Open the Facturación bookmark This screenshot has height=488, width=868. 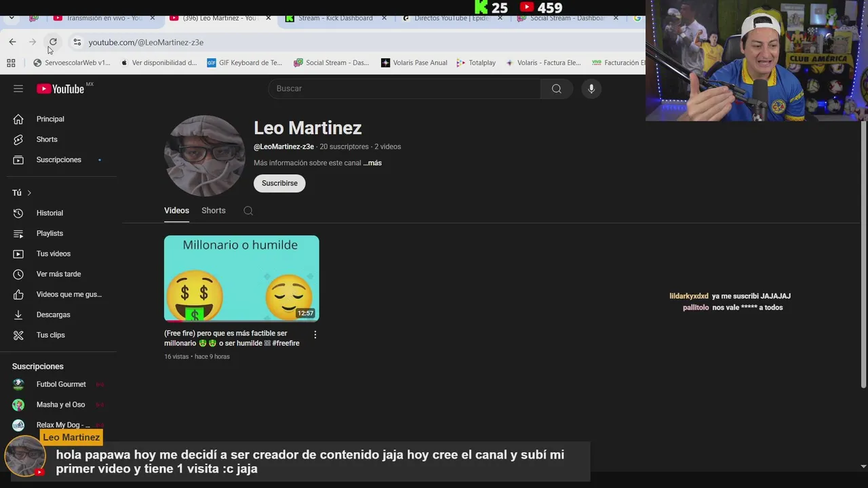tap(618, 62)
